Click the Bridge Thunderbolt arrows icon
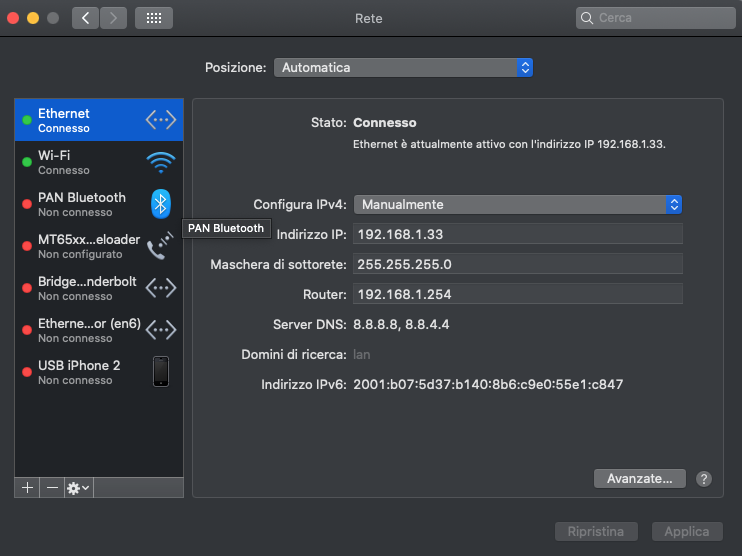Image resolution: width=742 pixels, height=556 pixels. pyautogui.click(x=161, y=288)
